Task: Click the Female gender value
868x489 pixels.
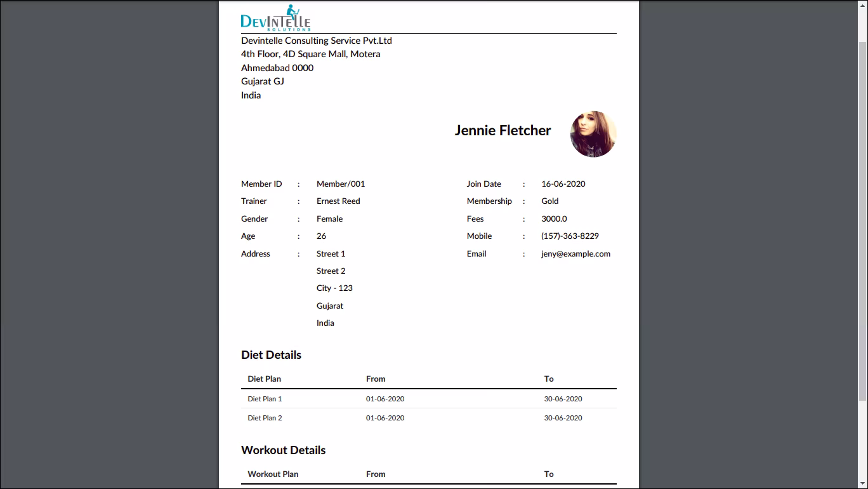Action: (x=329, y=218)
